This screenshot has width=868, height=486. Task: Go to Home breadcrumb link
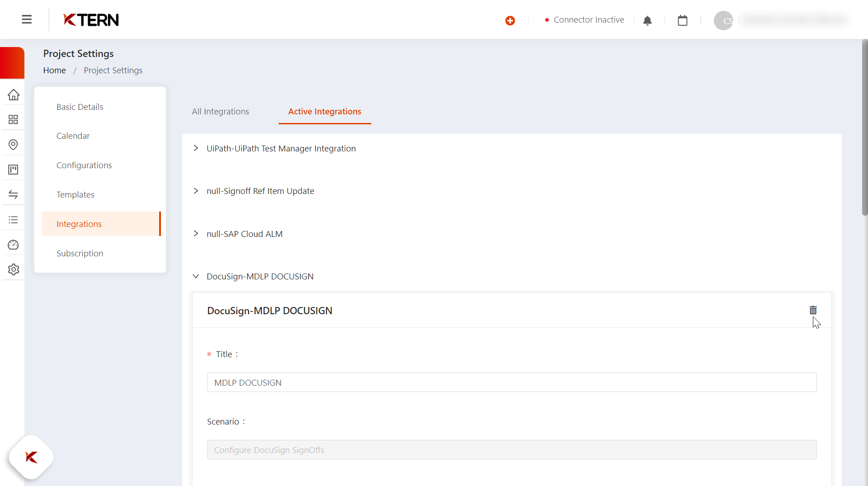coord(54,70)
